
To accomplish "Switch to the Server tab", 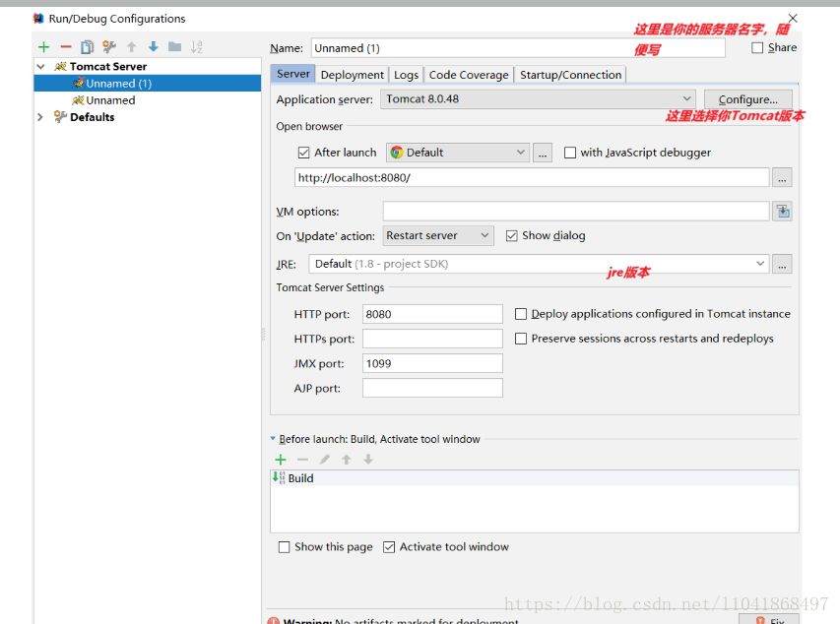I will [293, 74].
